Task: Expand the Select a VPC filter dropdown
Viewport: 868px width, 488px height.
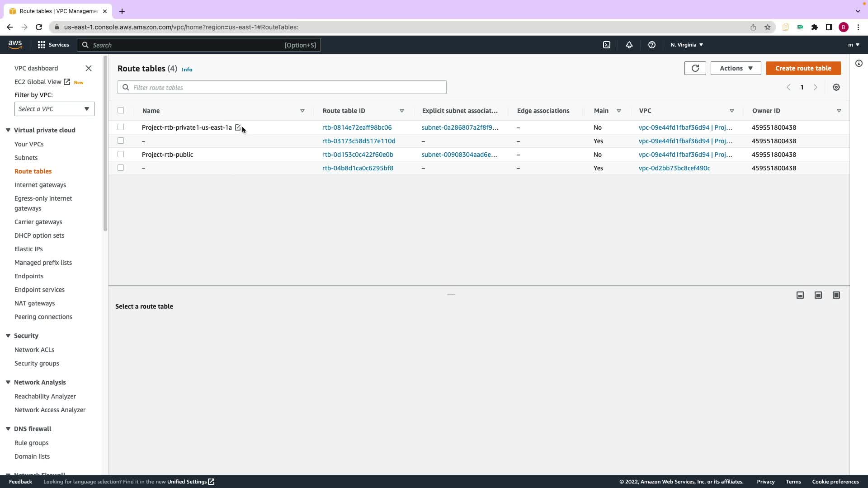Action: (x=54, y=109)
